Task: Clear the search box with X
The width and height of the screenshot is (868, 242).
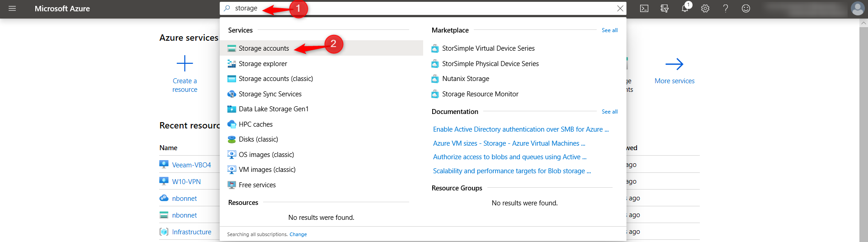Action: (620, 9)
